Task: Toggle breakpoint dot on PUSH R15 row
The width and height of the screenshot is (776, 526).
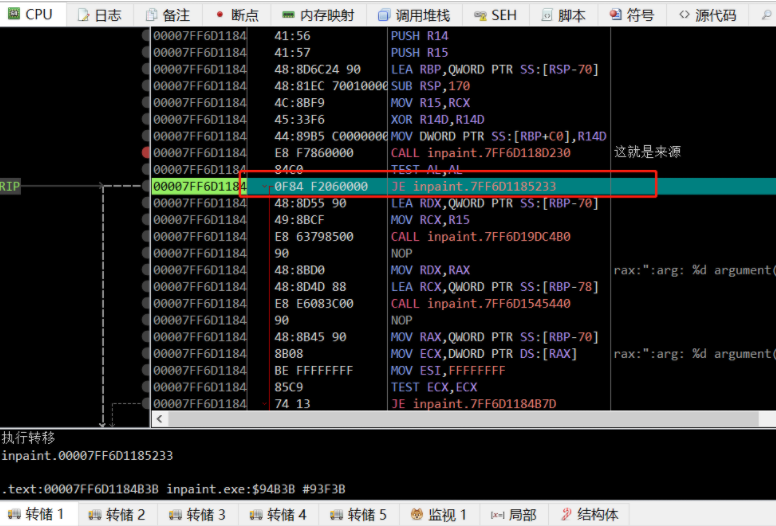Action: tap(146, 52)
